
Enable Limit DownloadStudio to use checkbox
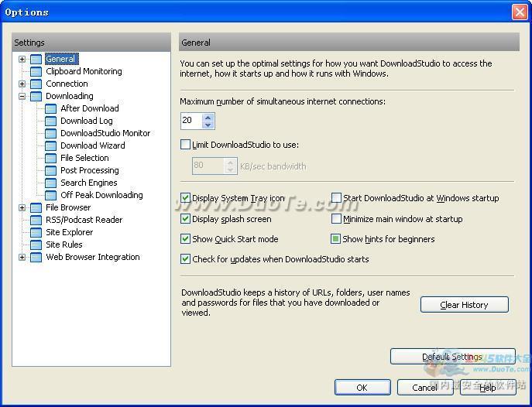[x=185, y=145]
